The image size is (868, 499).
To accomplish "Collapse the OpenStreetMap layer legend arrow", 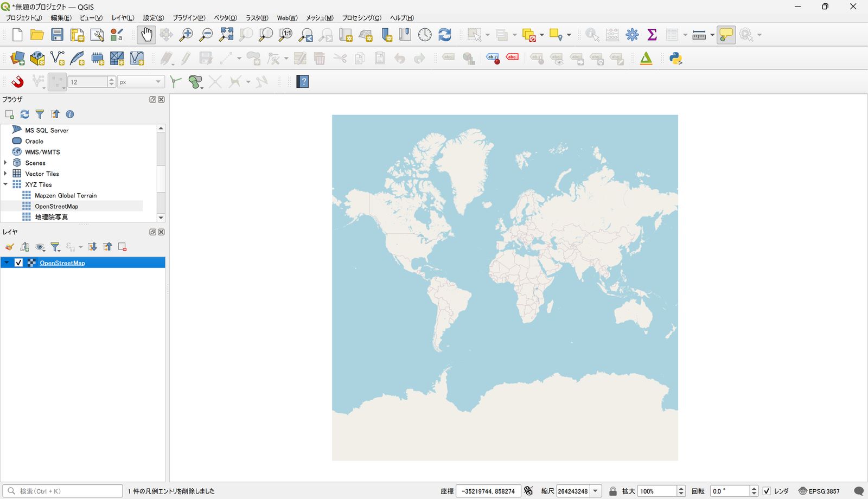I will tap(7, 263).
